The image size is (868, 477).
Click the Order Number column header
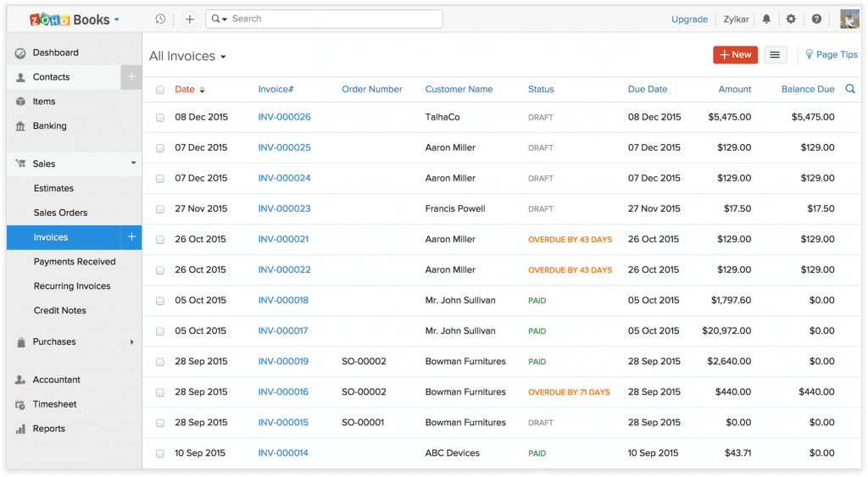click(372, 89)
